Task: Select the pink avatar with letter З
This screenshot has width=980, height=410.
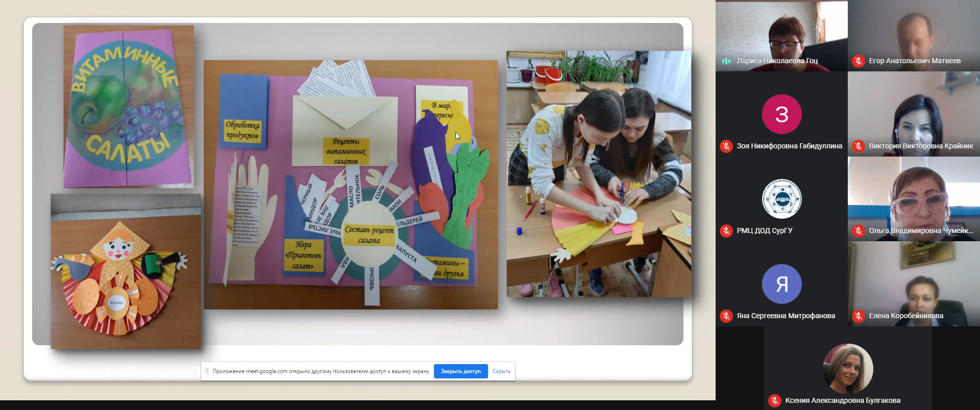Action: [x=781, y=114]
